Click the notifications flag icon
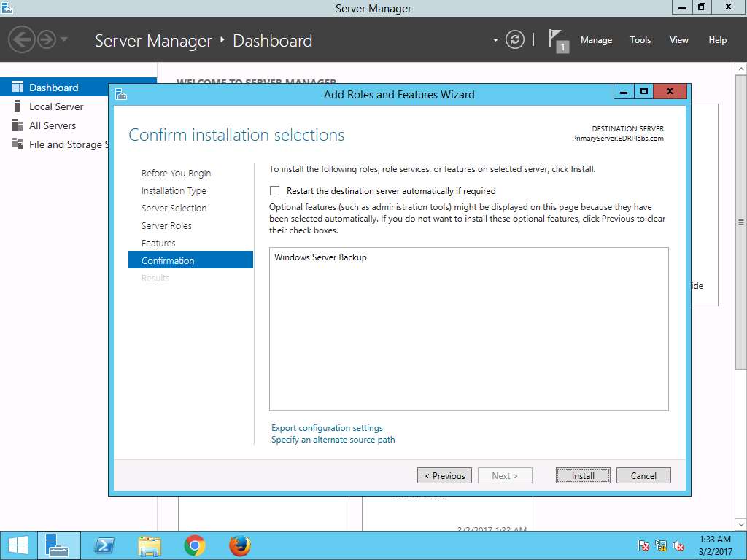 557,40
